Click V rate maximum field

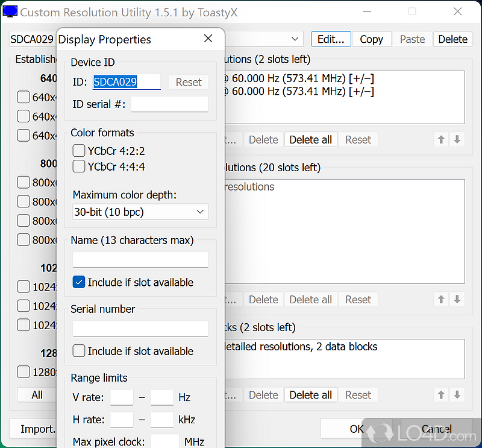coord(162,397)
